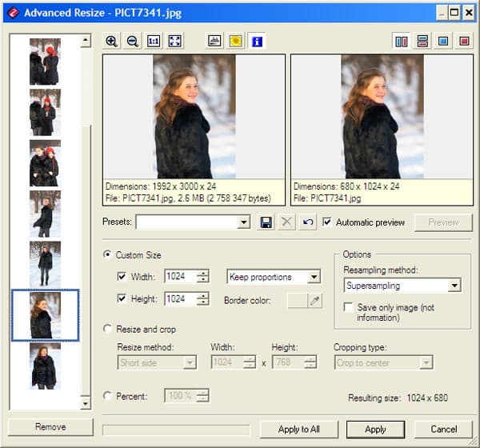Click the greyed Preview button
Screen dimensions: 480x448
tap(443, 222)
